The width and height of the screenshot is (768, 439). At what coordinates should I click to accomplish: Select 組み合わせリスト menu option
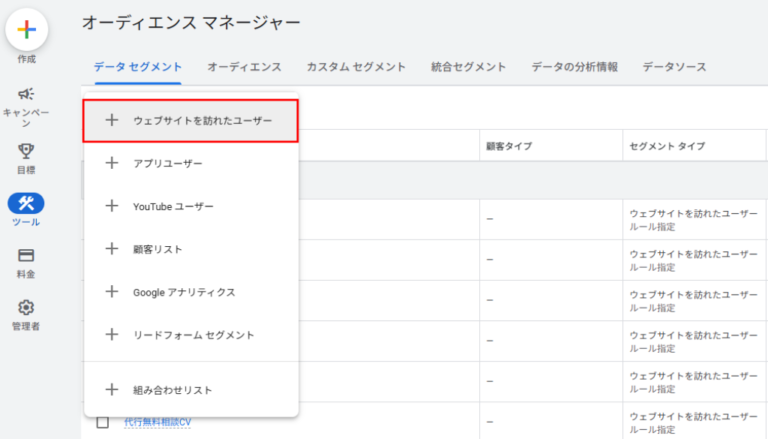coord(191,390)
